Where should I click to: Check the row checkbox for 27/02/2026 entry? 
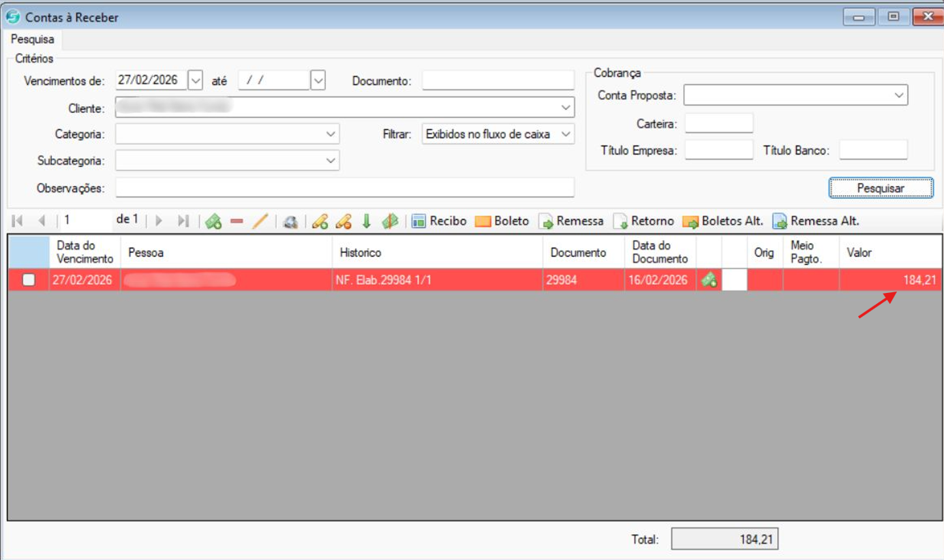29,280
